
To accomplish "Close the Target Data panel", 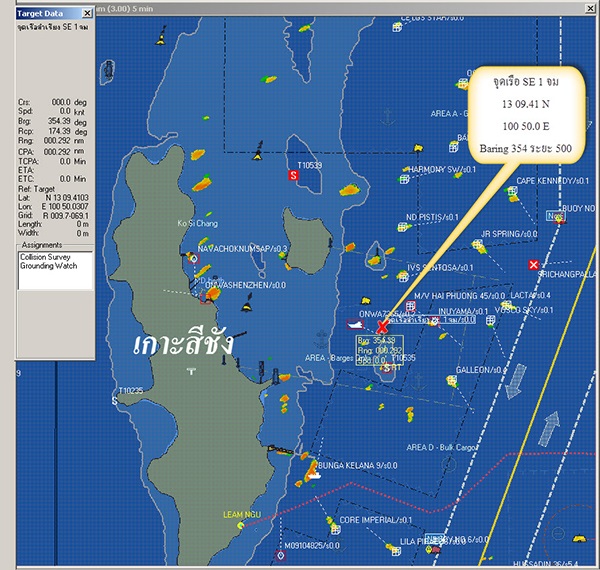I will pyautogui.click(x=88, y=13).
